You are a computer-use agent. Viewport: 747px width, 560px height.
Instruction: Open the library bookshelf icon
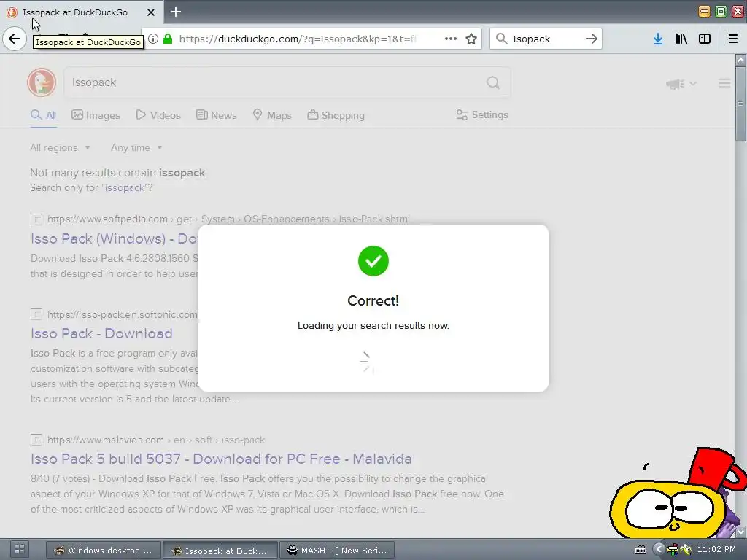click(681, 39)
